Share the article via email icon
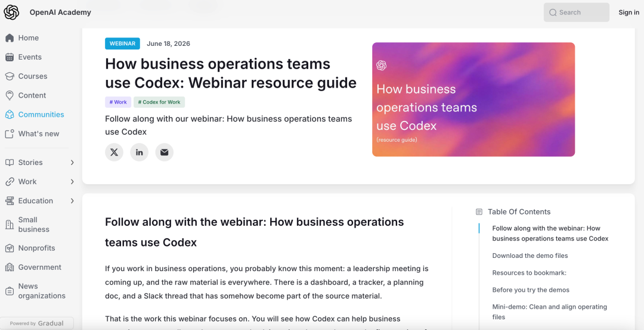The width and height of the screenshot is (644, 330). click(x=165, y=152)
